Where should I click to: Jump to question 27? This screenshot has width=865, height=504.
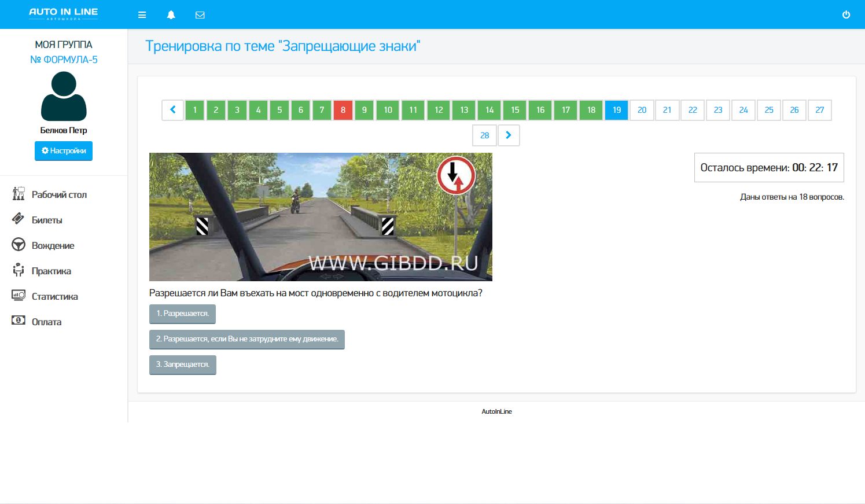click(x=820, y=110)
